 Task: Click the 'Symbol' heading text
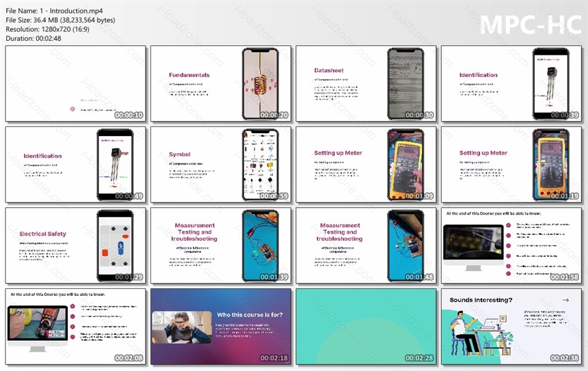coord(180,154)
